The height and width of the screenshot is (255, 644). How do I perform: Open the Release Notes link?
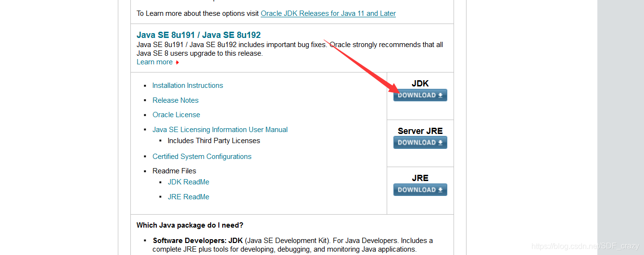[x=176, y=100]
